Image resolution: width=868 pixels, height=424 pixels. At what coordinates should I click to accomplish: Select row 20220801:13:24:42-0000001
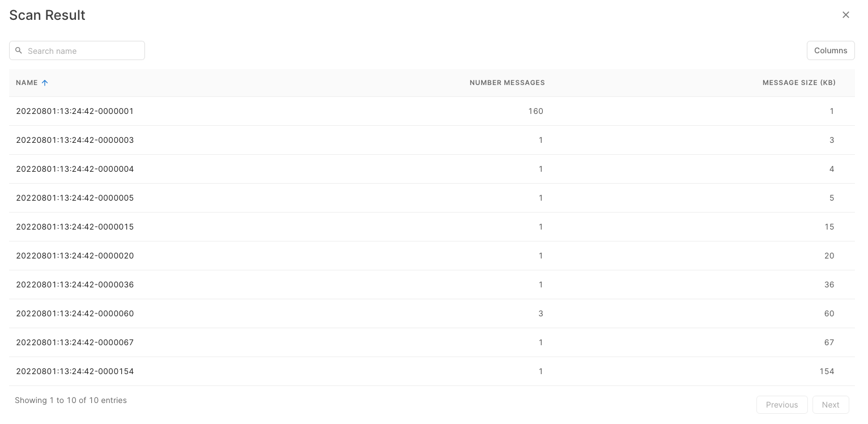[75, 111]
